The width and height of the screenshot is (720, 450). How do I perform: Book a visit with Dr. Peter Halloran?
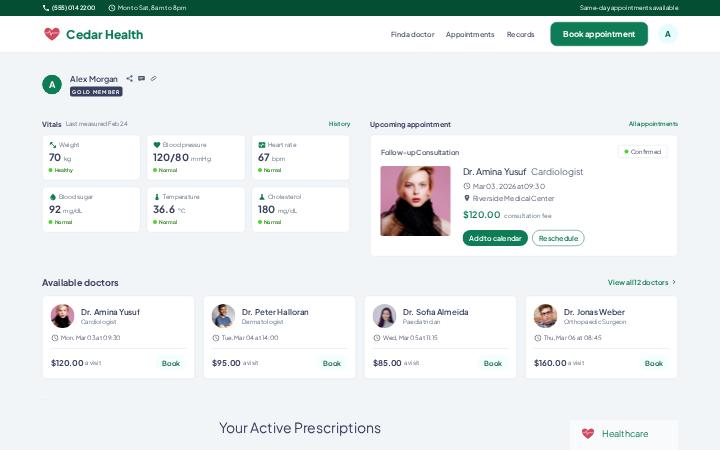(x=332, y=363)
